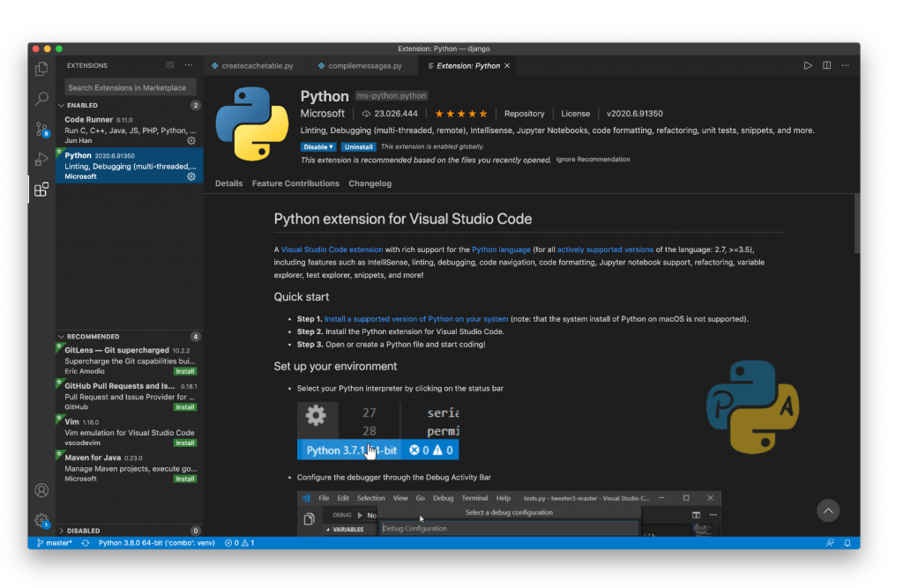903x588 pixels.
Task: Open the Run and Debug view
Action: 41,160
